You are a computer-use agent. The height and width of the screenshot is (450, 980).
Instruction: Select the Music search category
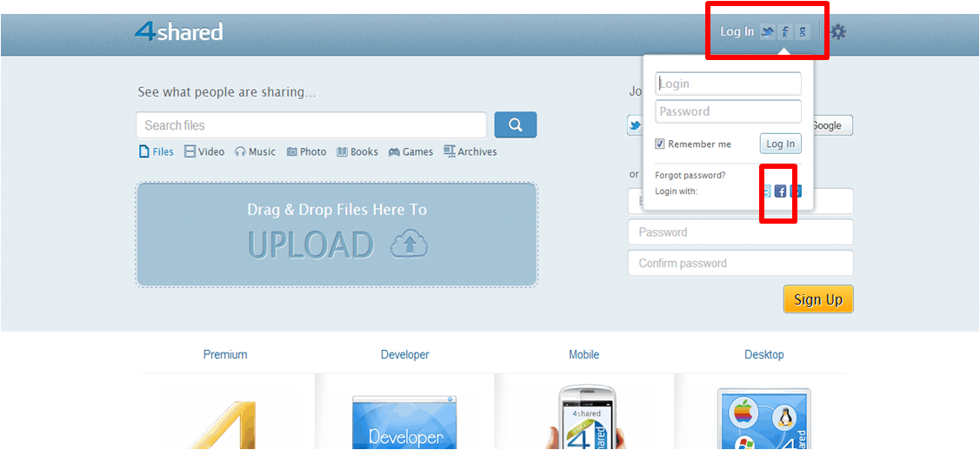point(255,151)
